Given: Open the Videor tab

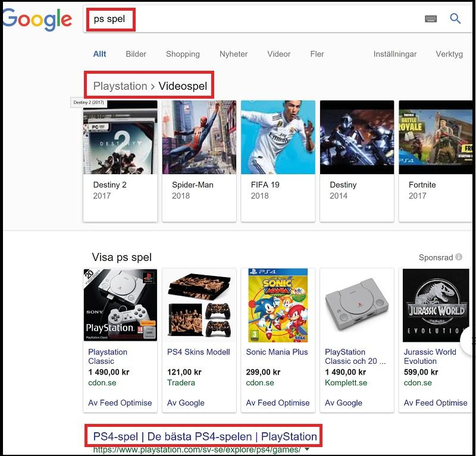Looking at the screenshot, I should [278, 54].
